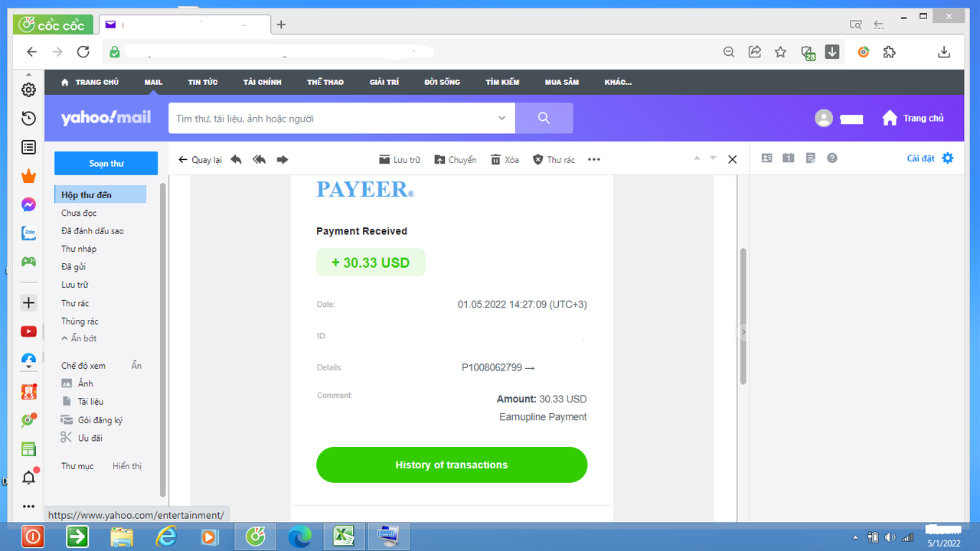The height and width of the screenshot is (551, 980).
Task: Reply all to the email
Action: click(259, 159)
